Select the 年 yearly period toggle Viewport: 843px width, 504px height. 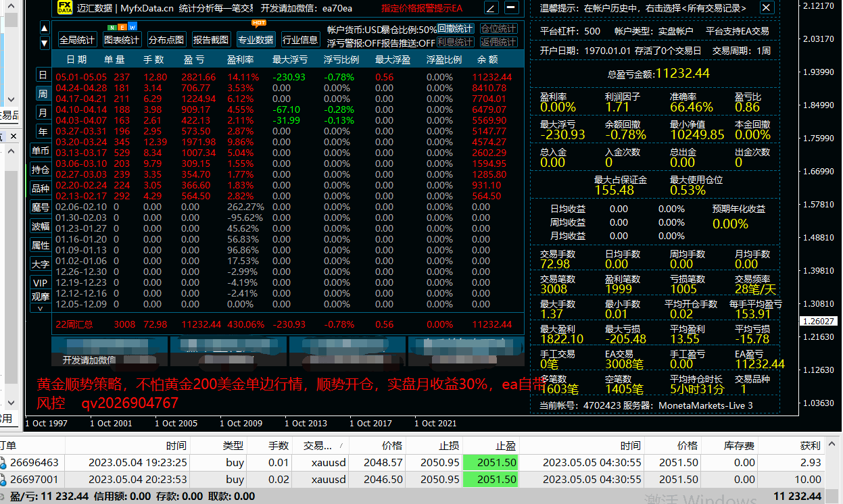click(x=43, y=131)
